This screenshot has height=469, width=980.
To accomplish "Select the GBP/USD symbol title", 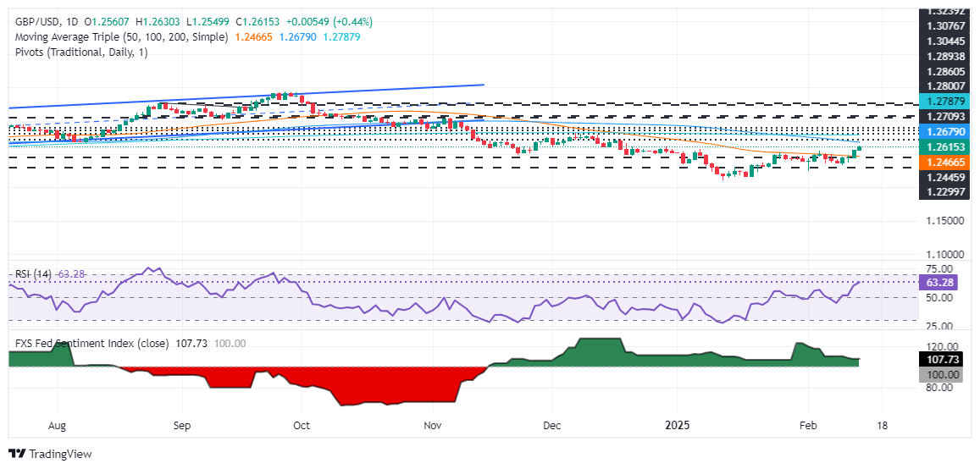I will click(31, 22).
